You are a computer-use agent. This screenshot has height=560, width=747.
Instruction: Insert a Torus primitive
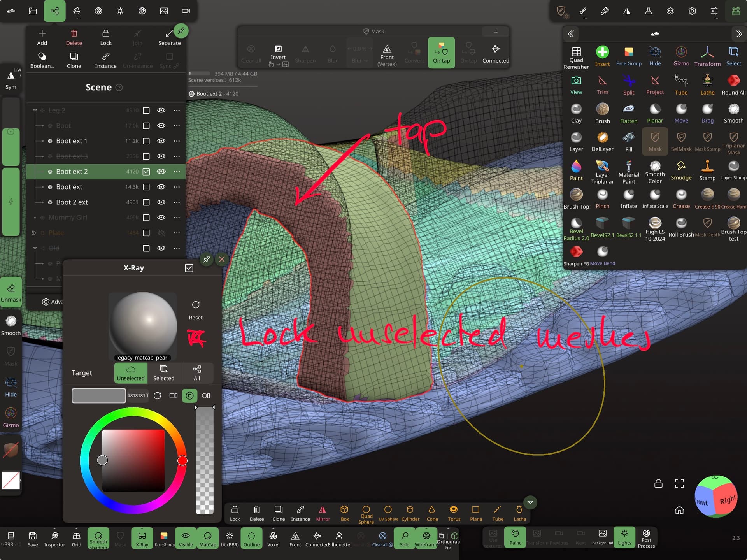click(x=454, y=513)
